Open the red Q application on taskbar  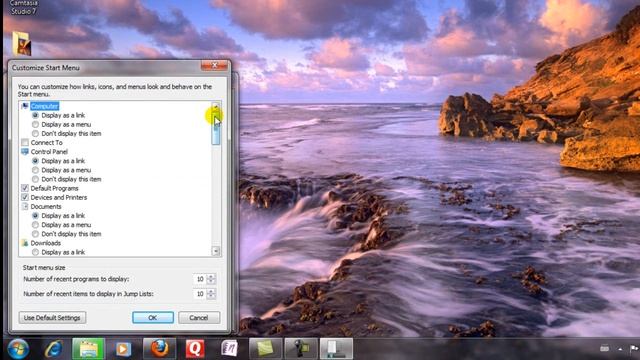(x=195, y=349)
